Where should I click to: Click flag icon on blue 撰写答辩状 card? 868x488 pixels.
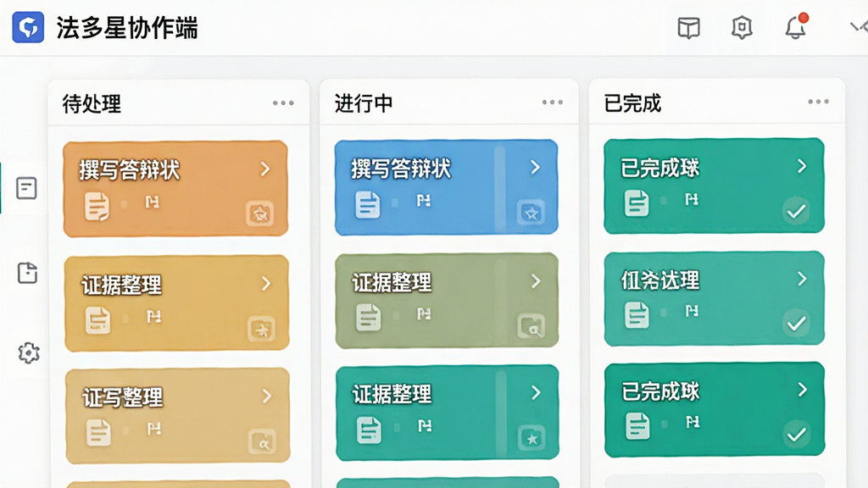click(x=424, y=200)
